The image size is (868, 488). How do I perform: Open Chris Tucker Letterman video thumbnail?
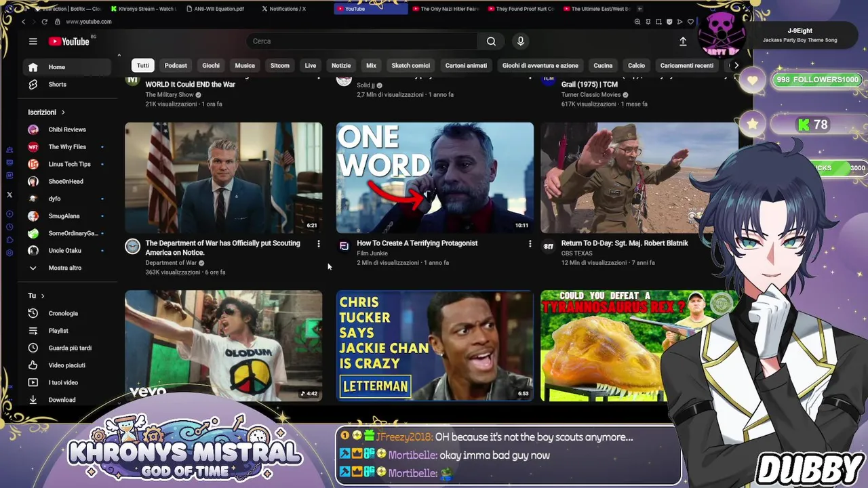click(x=435, y=346)
